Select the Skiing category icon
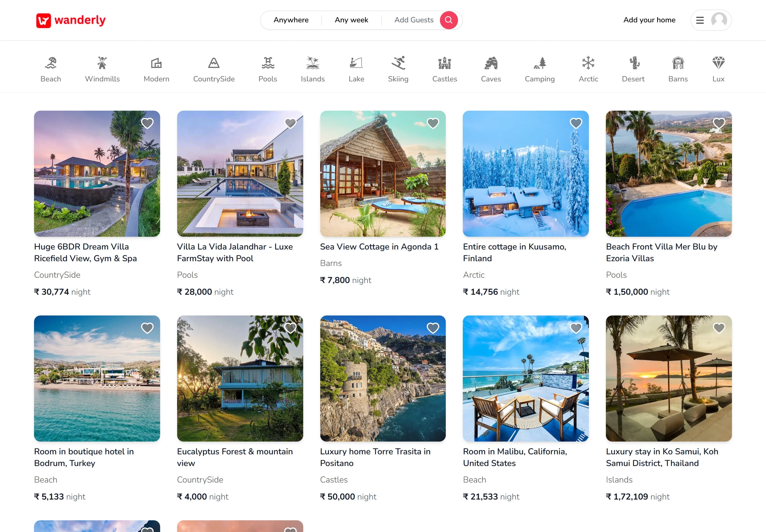The height and width of the screenshot is (532, 766). (398, 63)
